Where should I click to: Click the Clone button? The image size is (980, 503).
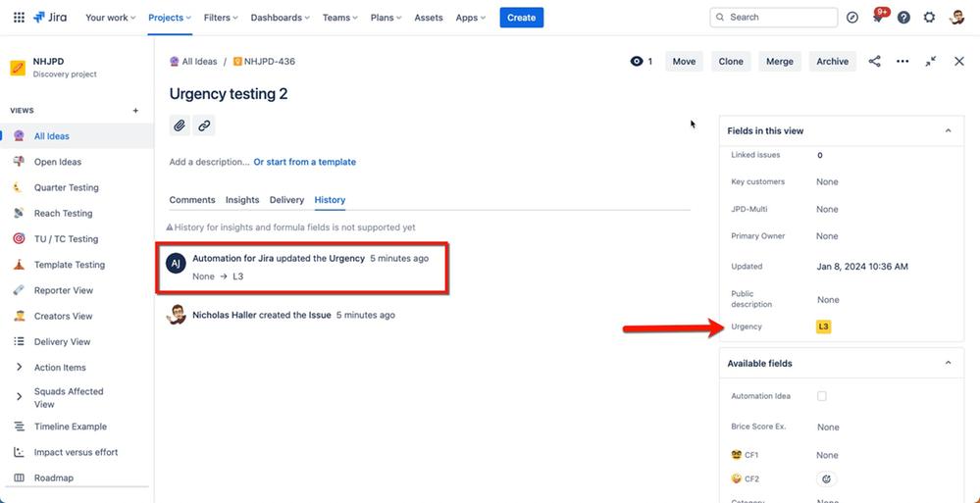pyautogui.click(x=731, y=61)
